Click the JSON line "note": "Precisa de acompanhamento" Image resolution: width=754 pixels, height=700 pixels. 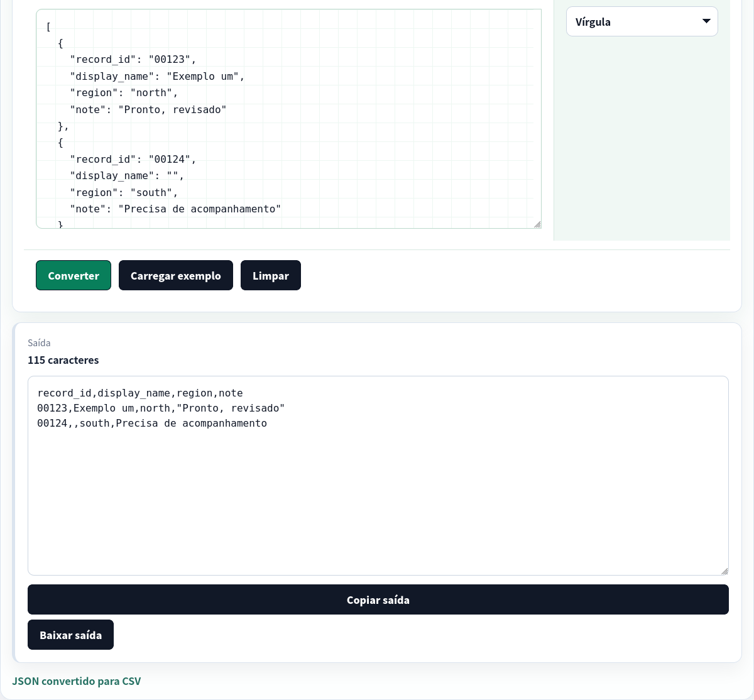point(175,209)
